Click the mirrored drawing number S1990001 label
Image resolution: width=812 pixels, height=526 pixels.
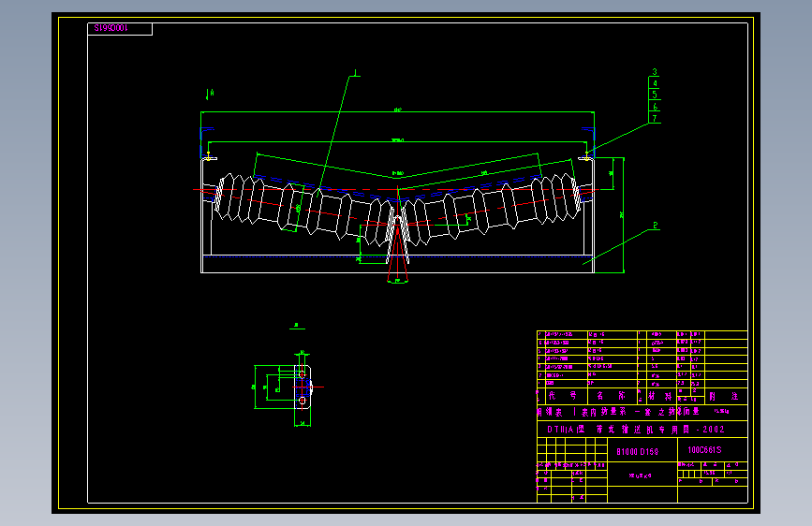point(111,28)
